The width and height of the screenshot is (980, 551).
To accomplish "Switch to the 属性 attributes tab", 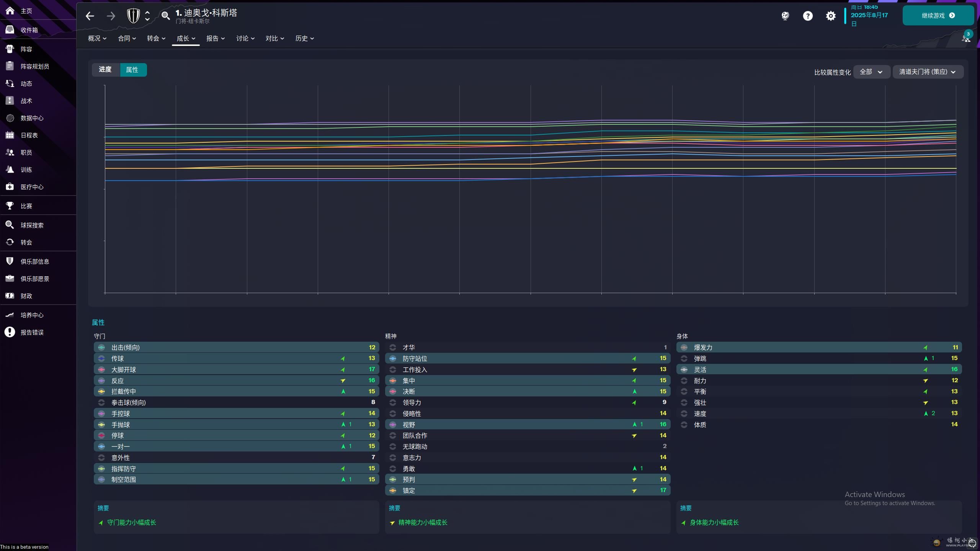I will (x=132, y=70).
